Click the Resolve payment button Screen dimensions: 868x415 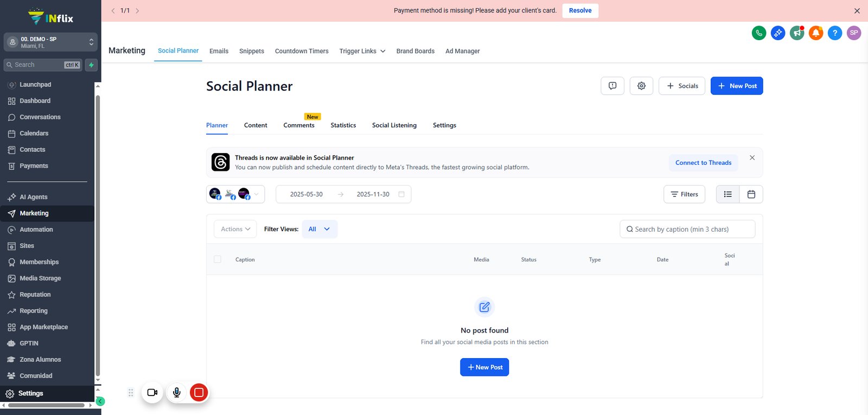pos(580,11)
